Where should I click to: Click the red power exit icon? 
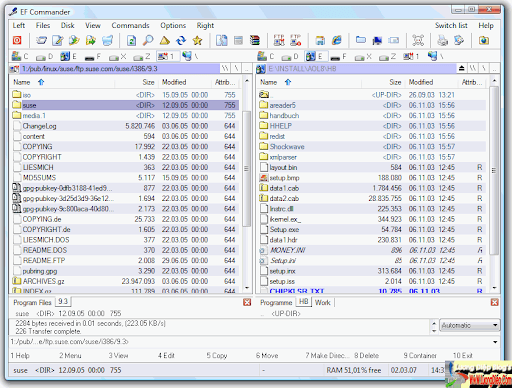(x=17, y=40)
